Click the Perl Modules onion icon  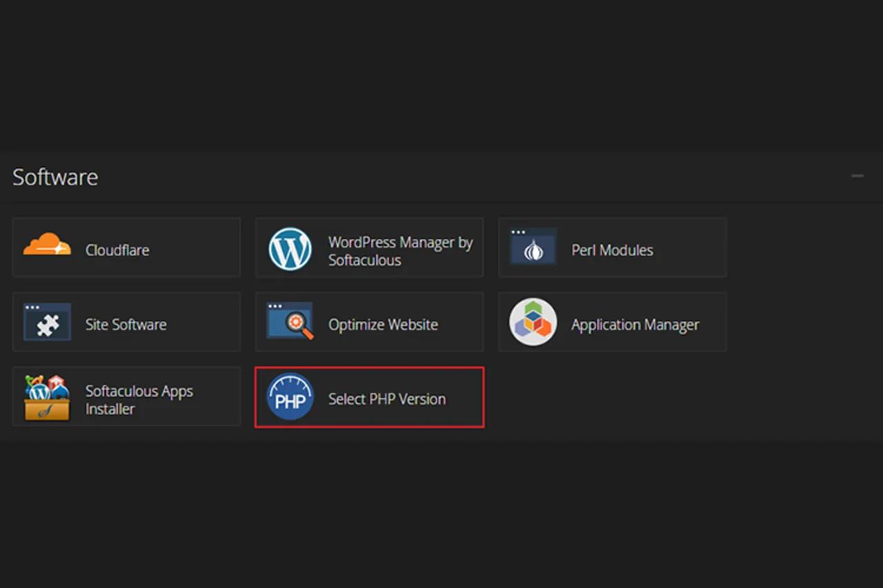tap(533, 246)
